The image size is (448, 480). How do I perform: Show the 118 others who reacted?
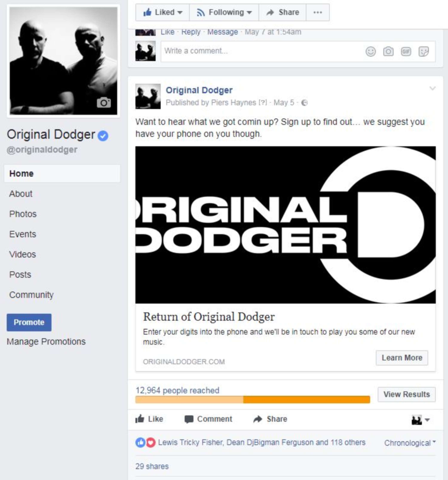(348, 443)
